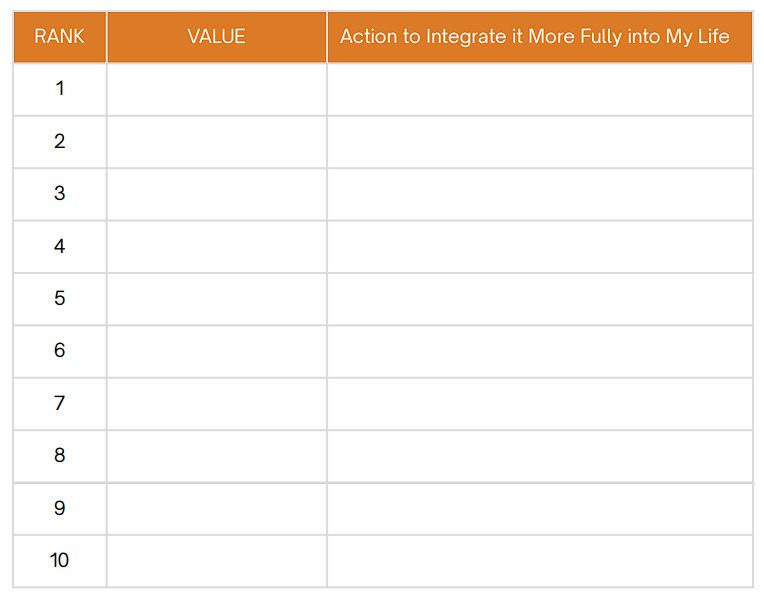
Task: Click rank number 7 cell
Action: click(59, 404)
